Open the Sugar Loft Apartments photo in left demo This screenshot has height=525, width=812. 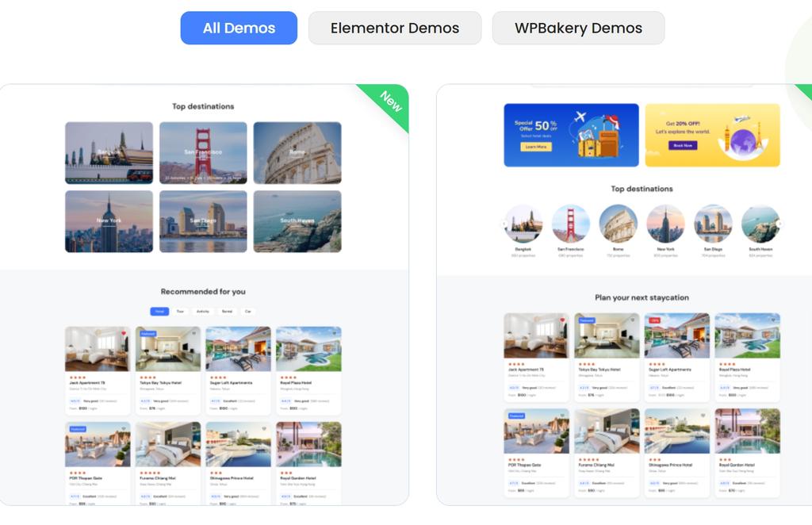(238, 348)
